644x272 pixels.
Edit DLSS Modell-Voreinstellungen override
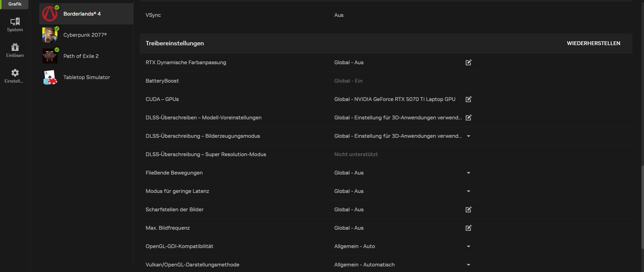468,118
